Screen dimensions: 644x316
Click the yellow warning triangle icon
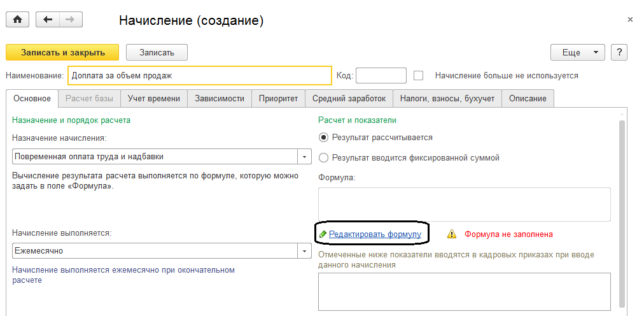click(452, 234)
